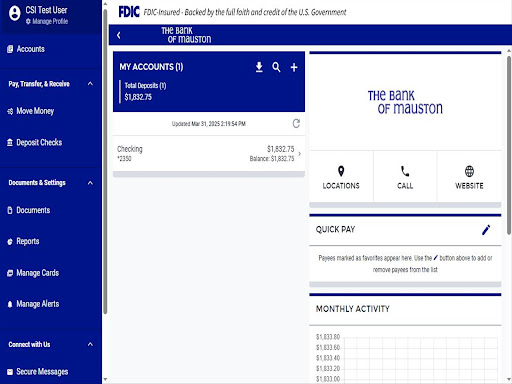
Task: Click the Bank of Mauston logo card
Action: click(405, 102)
